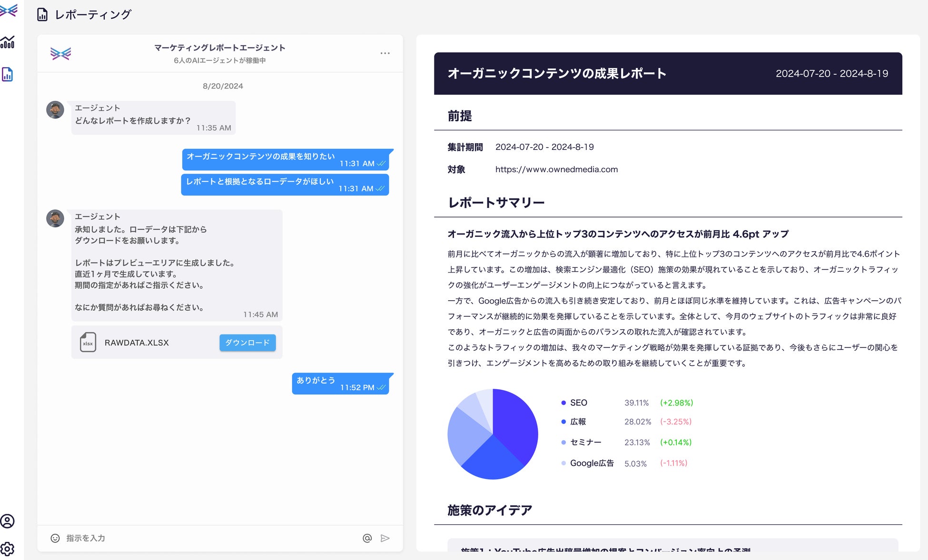Click the RAWDATA.XLSX file icon
928x560 pixels.
(88, 343)
